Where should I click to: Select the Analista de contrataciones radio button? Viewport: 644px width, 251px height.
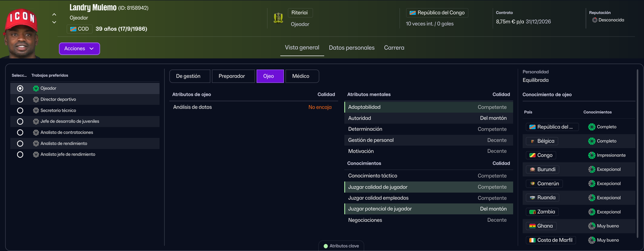[20, 133]
